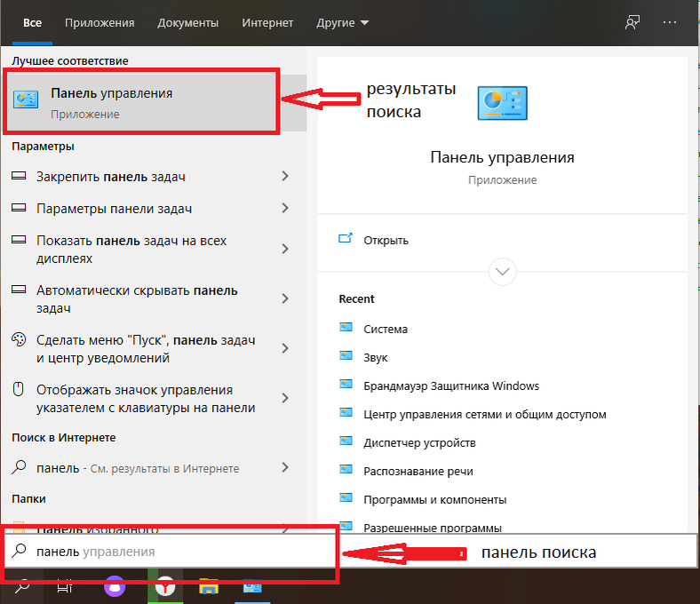Open Распознавание речи recent entry
Image resolution: width=700 pixels, height=604 pixels.
pos(418,471)
